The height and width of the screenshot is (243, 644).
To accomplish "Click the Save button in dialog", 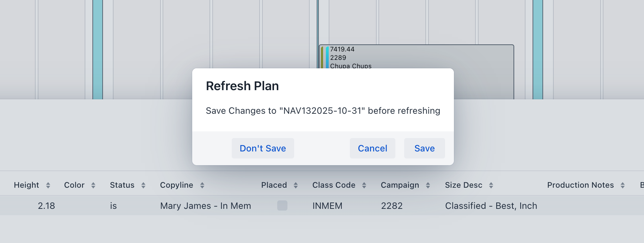I will click(x=424, y=148).
